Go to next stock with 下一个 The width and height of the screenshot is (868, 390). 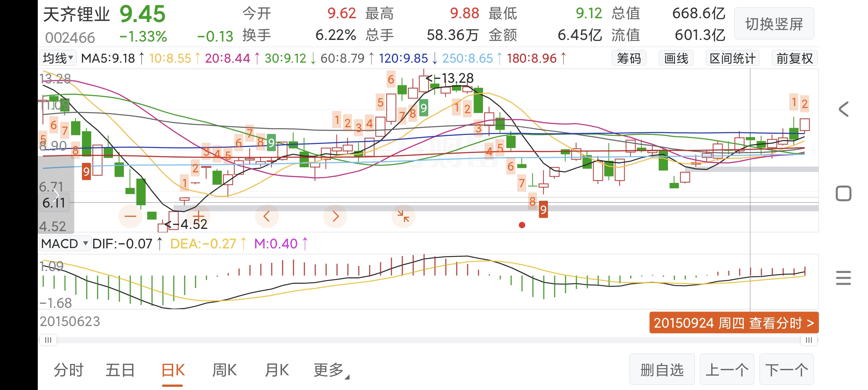786,370
